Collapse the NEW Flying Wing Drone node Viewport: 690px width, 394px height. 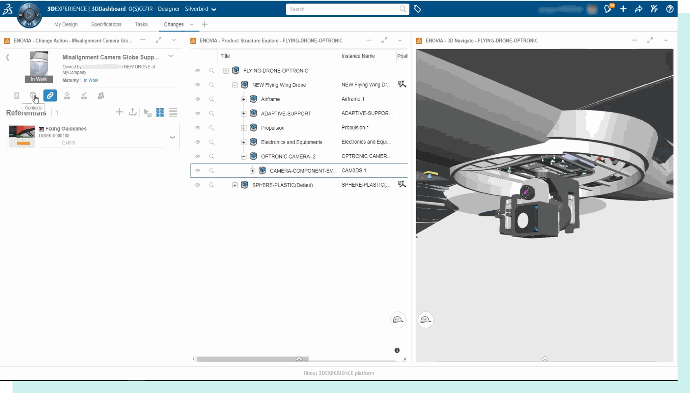coord(235,85)
